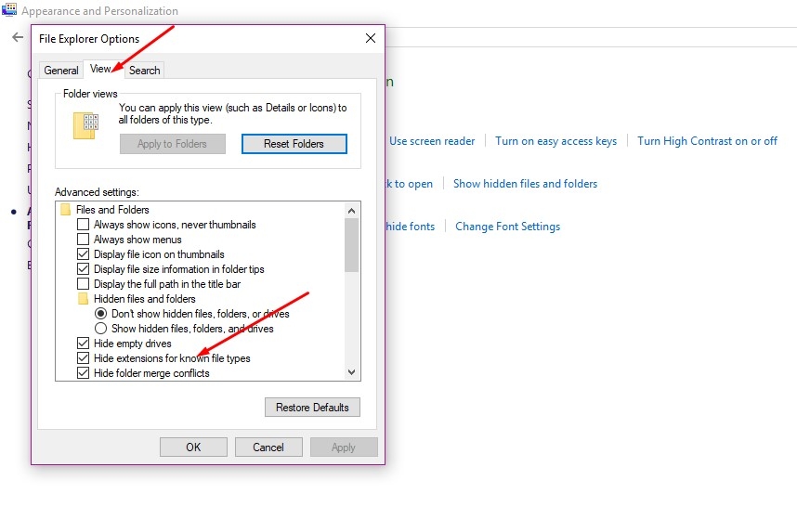Go back with the left arrow
This screenshot has width=797, height=532.
pos(18,37)
